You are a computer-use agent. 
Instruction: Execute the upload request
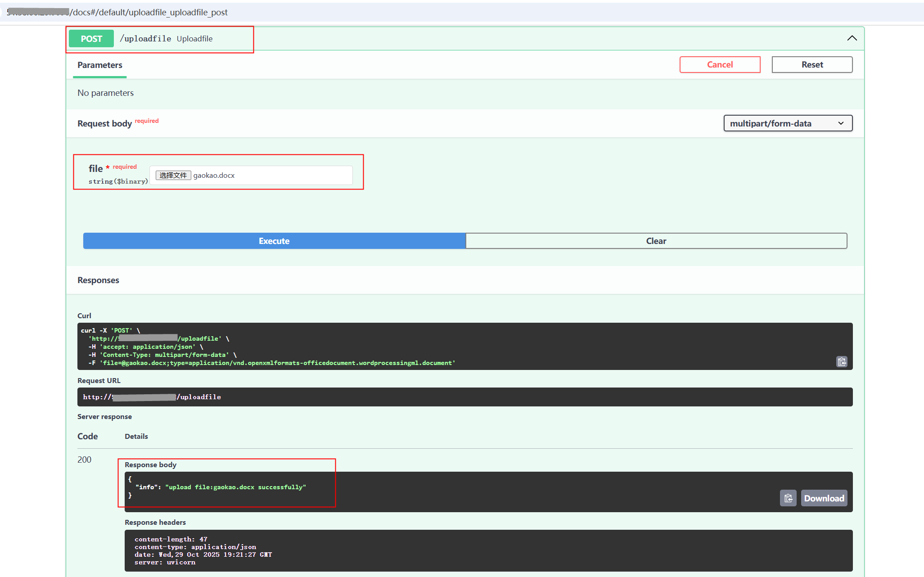pyautogui.click(x=274, y=241)
